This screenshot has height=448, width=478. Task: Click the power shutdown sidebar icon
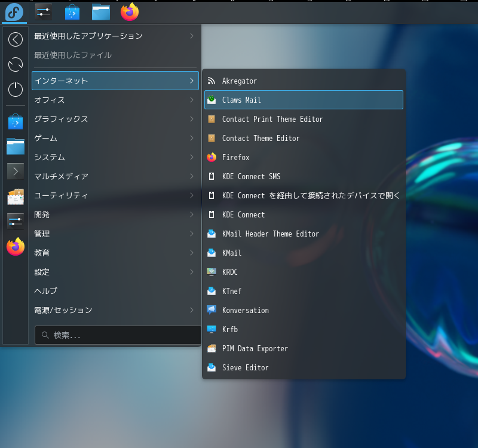[x=16, y=90]
